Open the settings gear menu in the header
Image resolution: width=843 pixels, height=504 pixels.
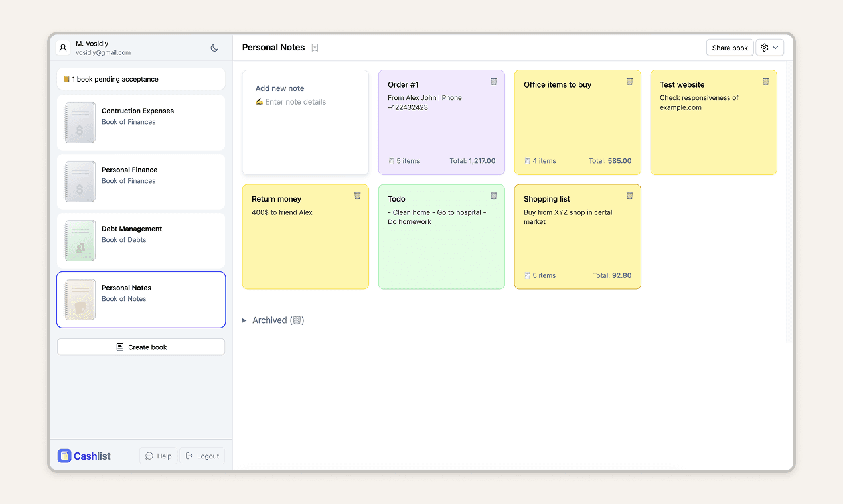pyautogui.click(x=763, y=47)
